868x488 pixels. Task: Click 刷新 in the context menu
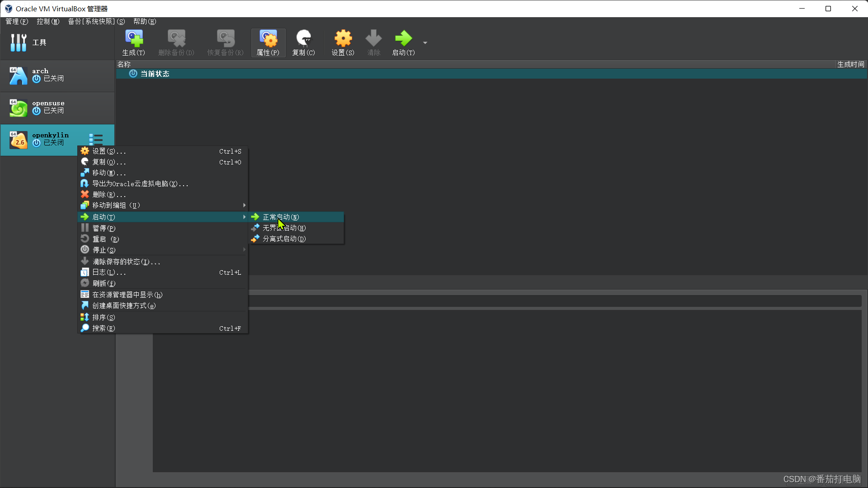163,283
